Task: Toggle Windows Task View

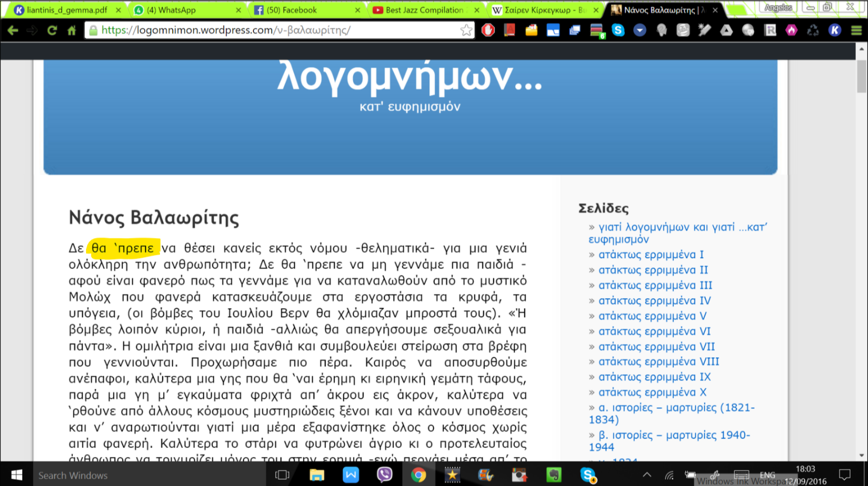Action: click(282, 475)
